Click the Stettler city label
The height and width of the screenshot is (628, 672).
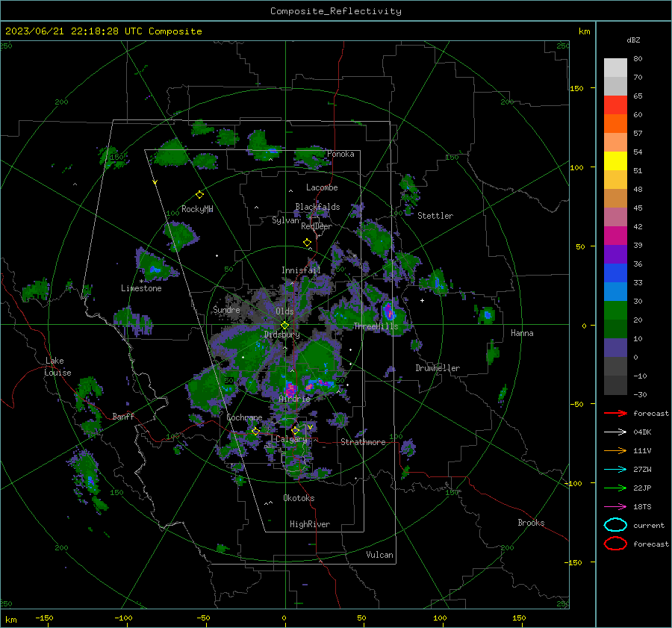435,216
